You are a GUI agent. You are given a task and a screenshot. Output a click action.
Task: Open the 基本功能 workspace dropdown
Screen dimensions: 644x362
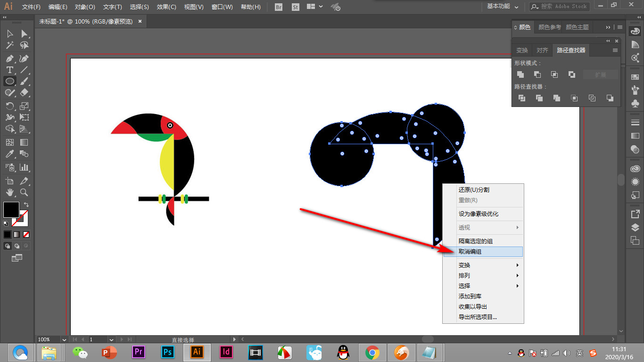click(x=503, y=7)
